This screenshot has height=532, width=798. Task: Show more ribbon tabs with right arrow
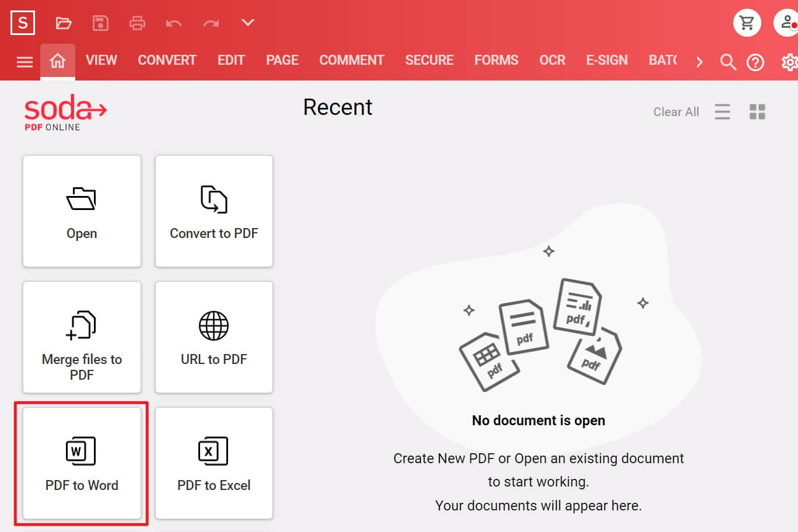click(x=699, y=62)
